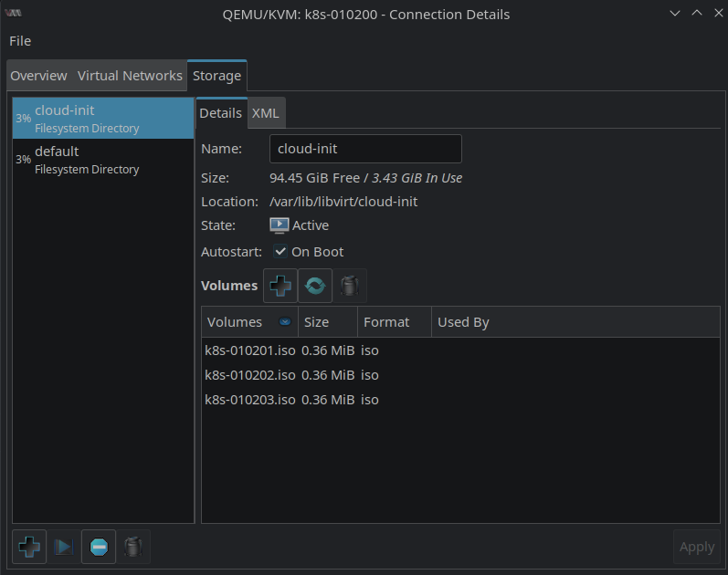The width and height of the screenshot is (728, 575).
Task: Select the Details tab
Action: 221,113
